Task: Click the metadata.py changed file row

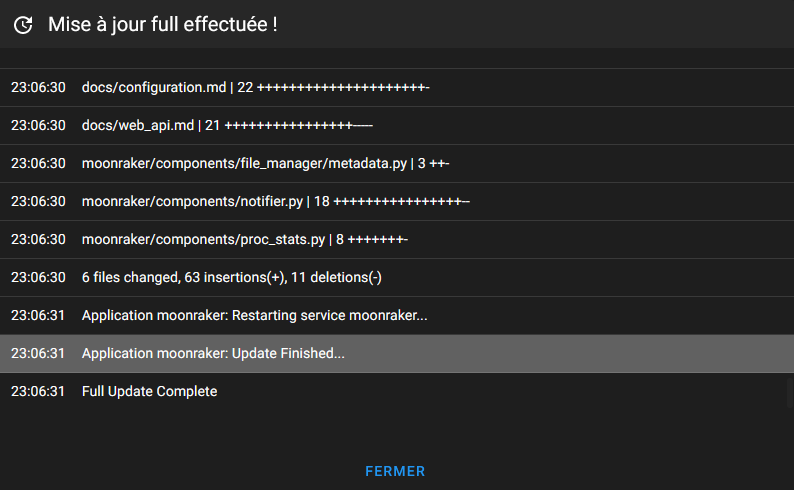Action: (397, 164)
